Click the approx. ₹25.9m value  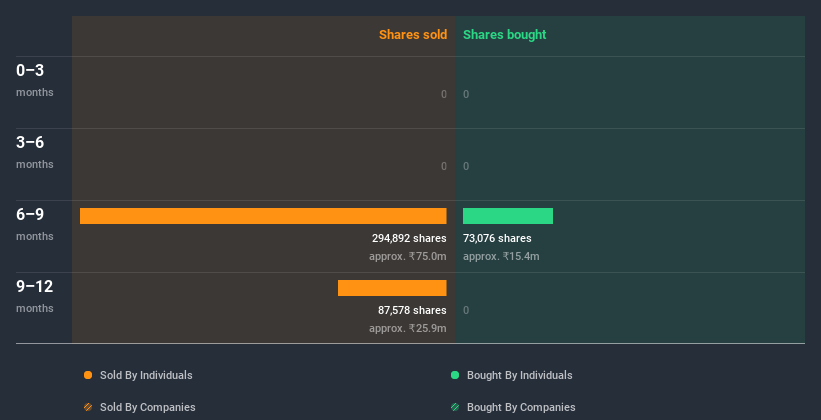click(408, 328)
